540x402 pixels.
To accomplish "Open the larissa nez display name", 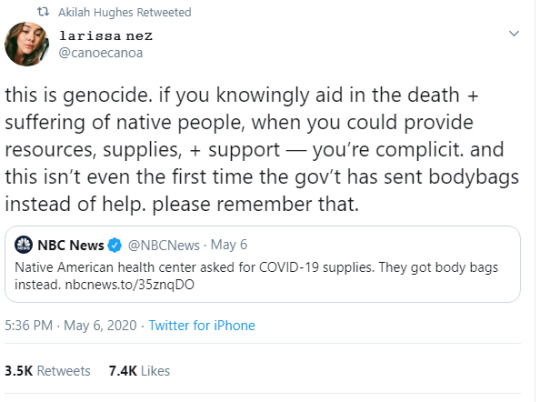I will [x=106, y=35].
